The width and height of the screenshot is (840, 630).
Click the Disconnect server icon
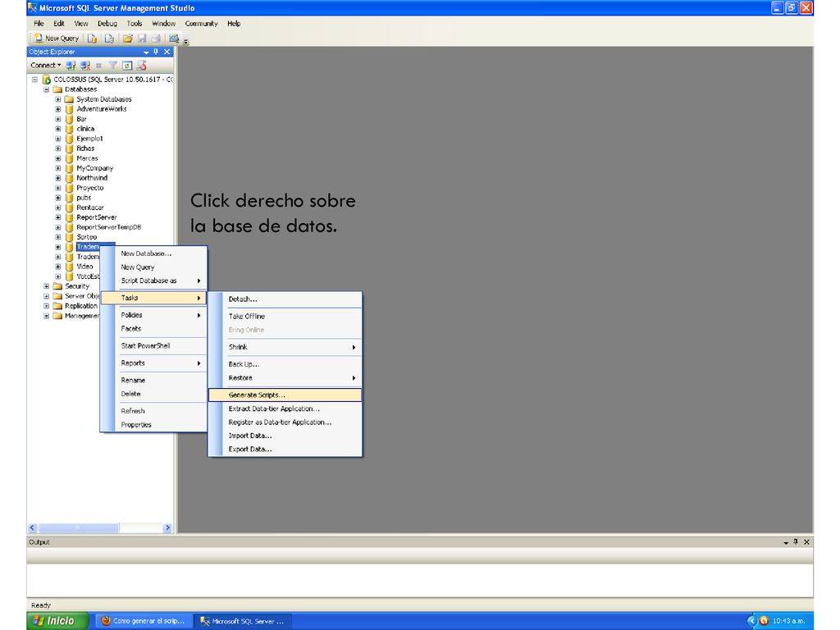pos(85,66)
